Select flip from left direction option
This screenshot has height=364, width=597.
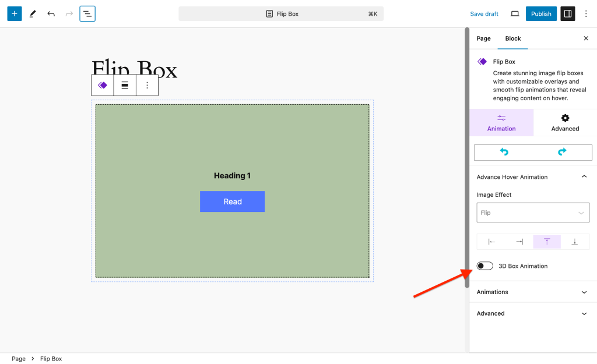491,242
